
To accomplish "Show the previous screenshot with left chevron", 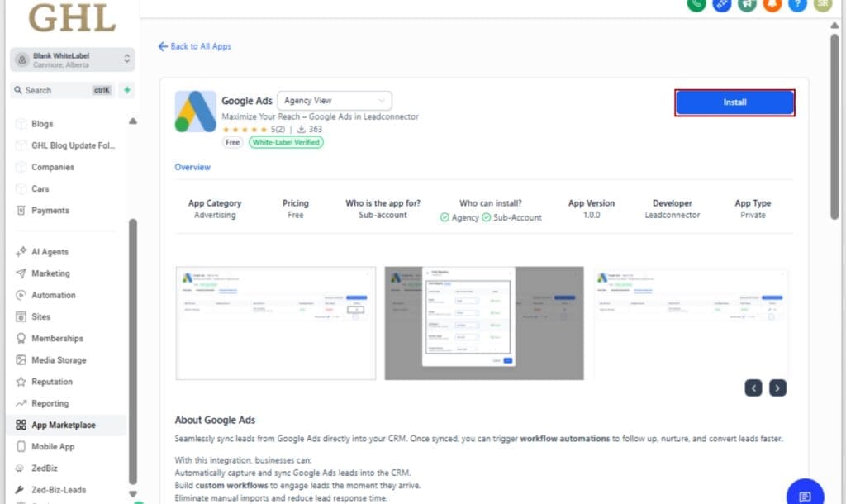I will 753,388.
